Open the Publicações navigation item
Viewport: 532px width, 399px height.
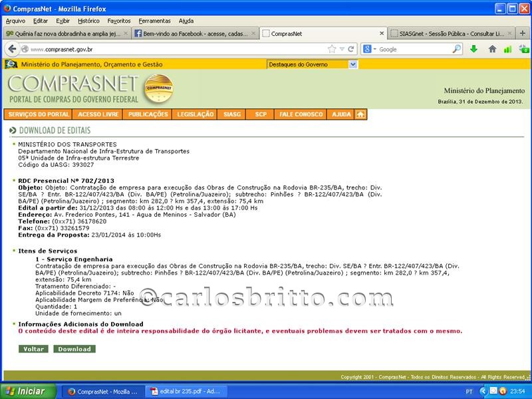pyautogui.click(x=148, y=114)
